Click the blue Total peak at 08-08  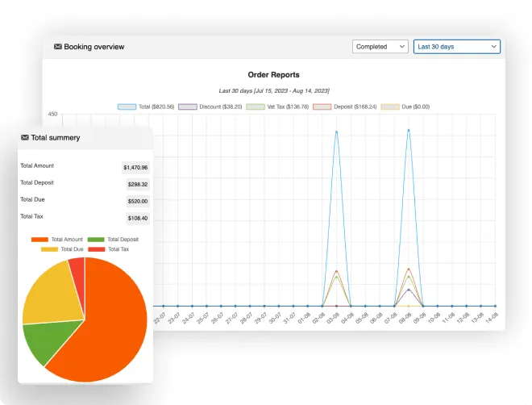[x=409, y=129]
